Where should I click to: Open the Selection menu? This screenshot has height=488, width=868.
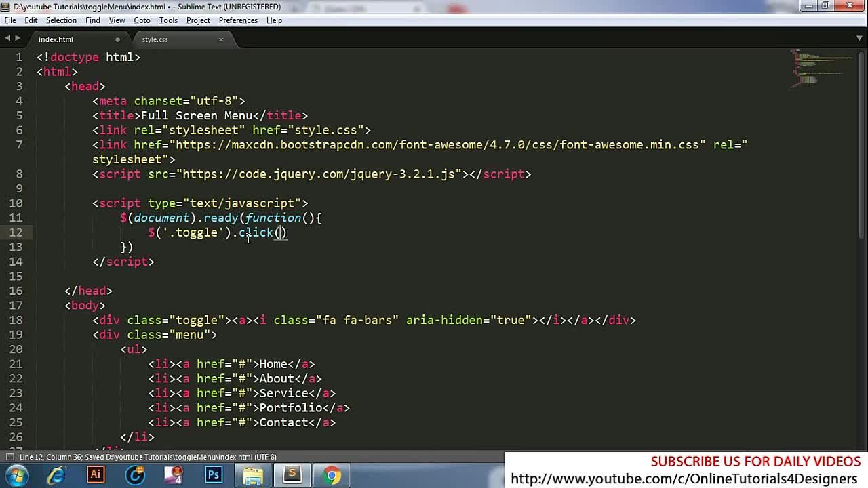point(61,20)
